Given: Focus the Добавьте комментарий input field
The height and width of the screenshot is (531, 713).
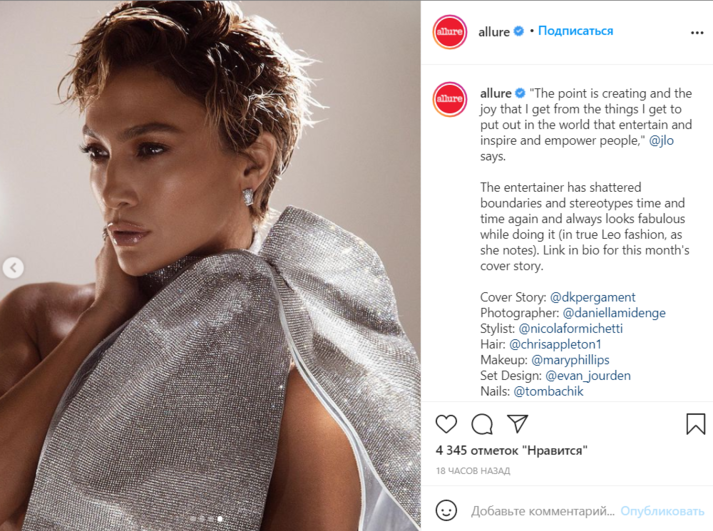Looking at the screenshot, I should (542, 511).
